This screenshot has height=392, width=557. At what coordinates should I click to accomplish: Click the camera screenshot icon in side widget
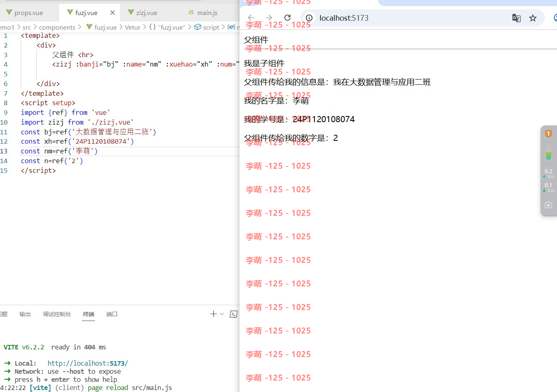pyautogui.click(x=548, y=205)
